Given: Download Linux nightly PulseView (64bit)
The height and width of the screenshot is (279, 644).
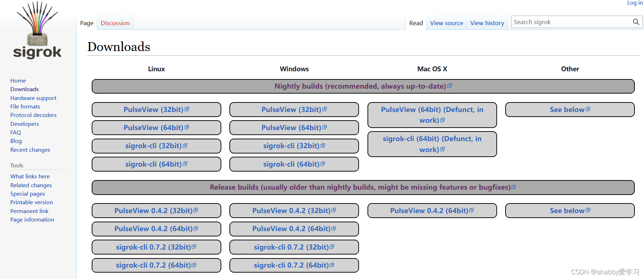Looking at the screenshot, I should point(156,128).
